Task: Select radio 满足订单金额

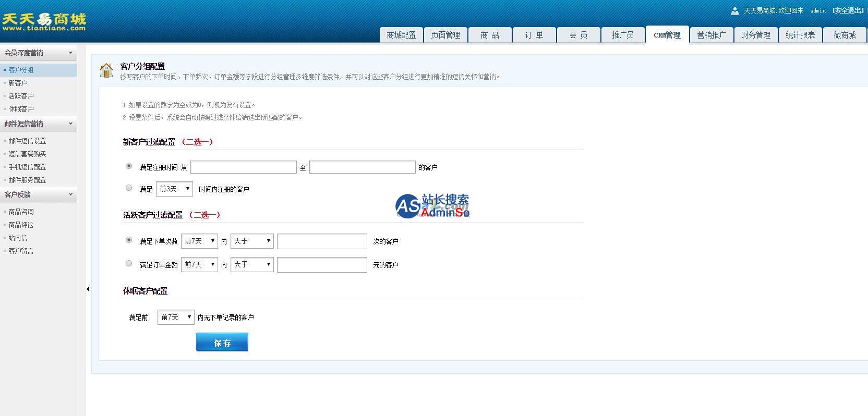Action: (129, 263)
